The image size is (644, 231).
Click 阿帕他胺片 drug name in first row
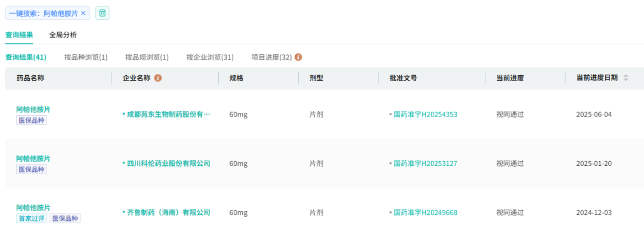33,109
